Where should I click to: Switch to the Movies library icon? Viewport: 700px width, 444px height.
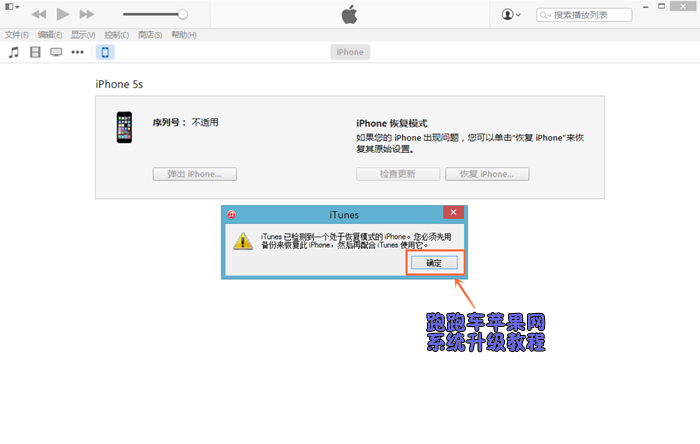35,52
